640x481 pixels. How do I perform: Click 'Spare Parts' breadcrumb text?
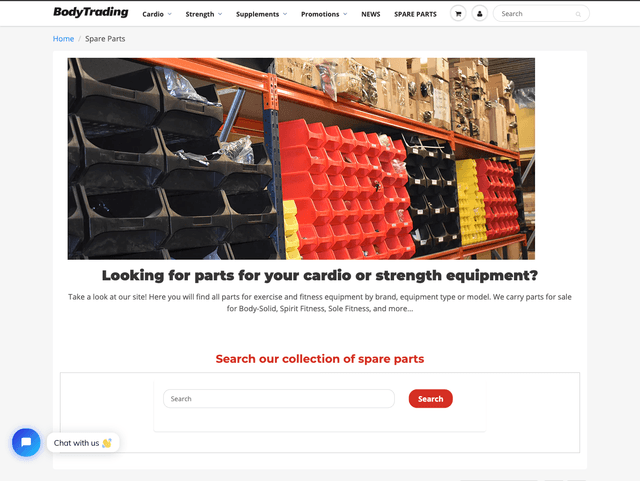click(105, 39)
